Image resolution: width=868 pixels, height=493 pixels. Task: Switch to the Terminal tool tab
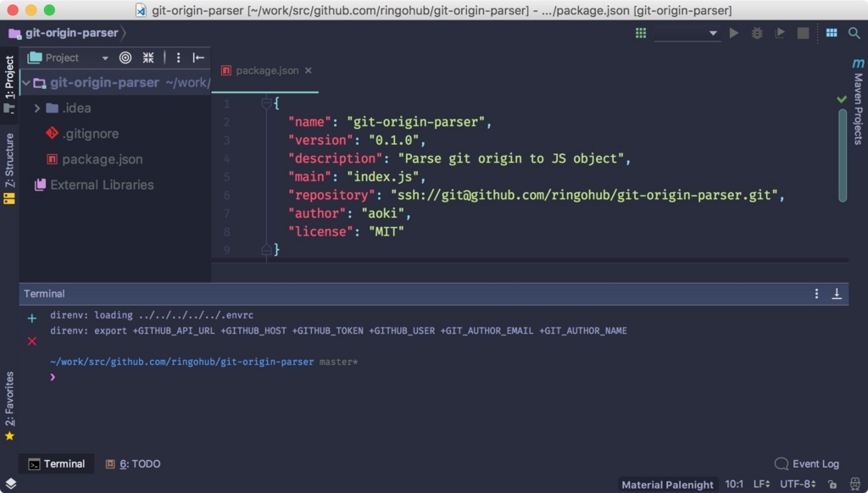57,463
